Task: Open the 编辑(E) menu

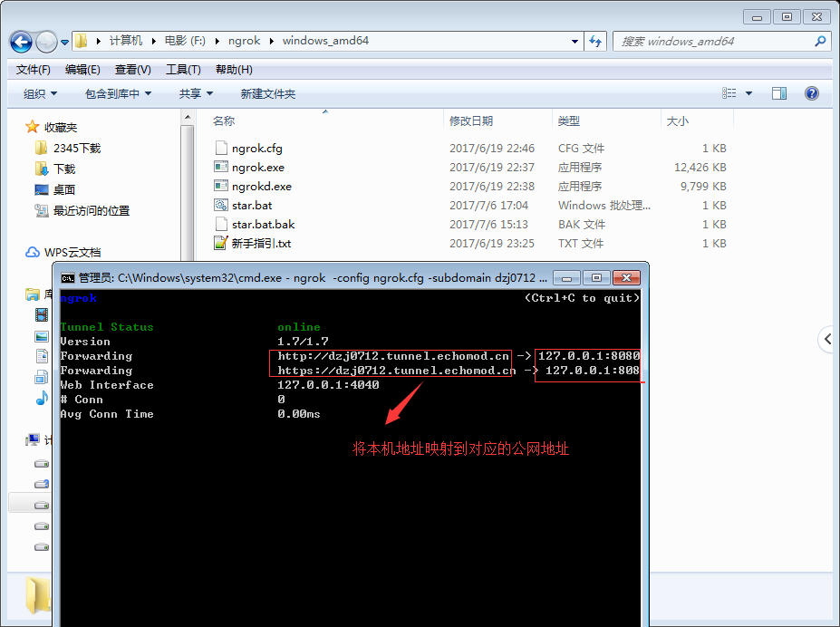Action: click(82, 70)
